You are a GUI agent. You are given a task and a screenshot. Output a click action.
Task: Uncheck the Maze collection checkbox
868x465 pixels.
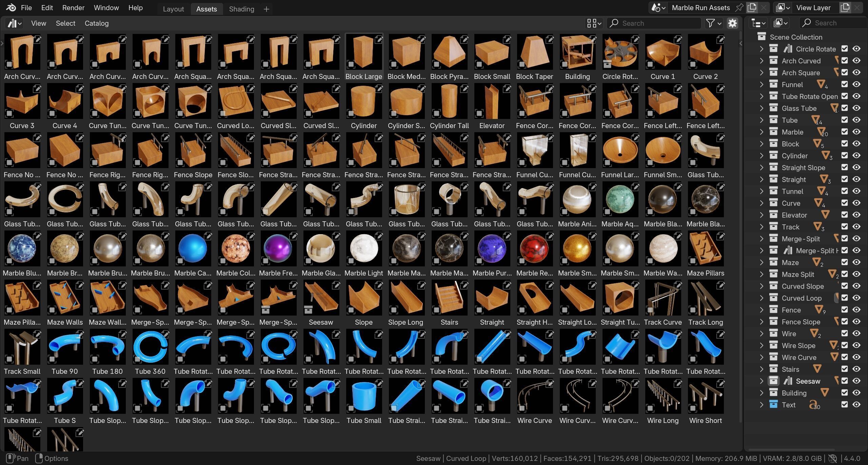tap(845, 262)
